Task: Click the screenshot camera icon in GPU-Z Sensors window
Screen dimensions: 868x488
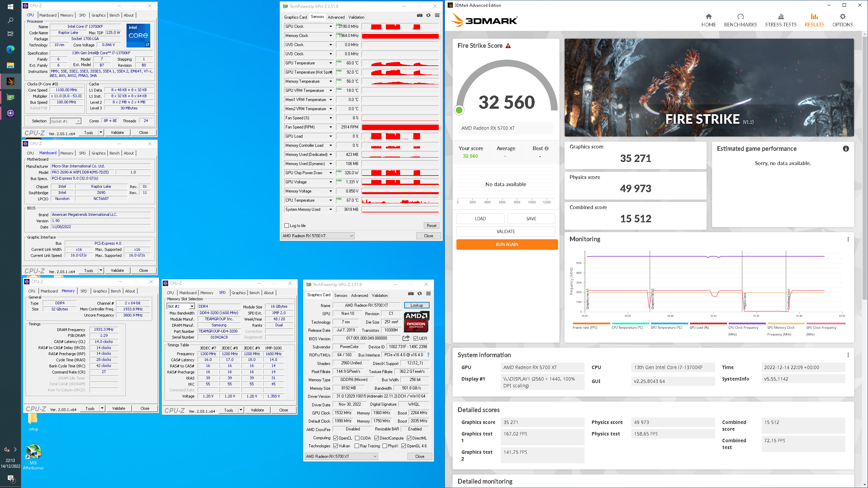Action: (420, 15)
